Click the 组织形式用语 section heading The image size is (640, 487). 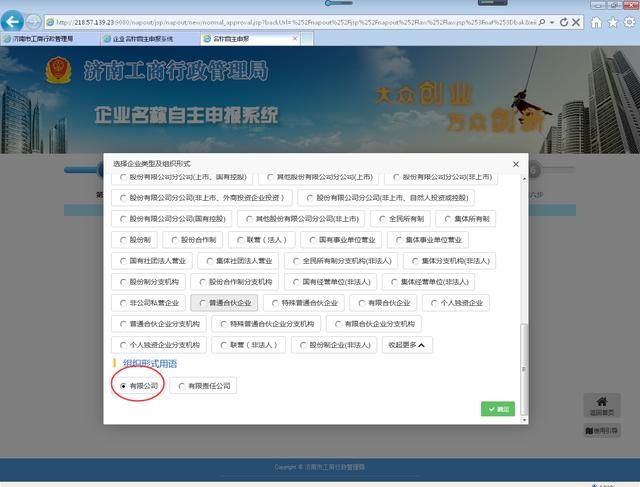click(x=150, y=364)
